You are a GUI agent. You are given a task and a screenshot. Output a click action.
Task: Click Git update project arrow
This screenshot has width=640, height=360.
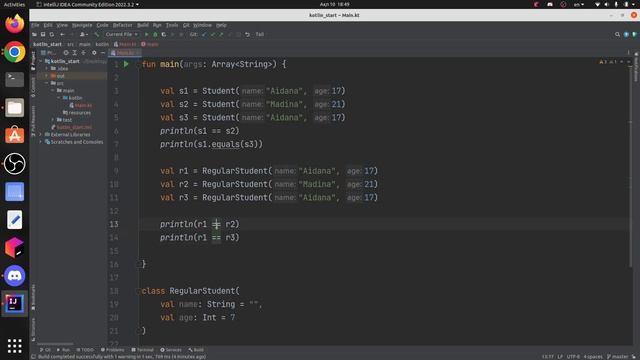(204, 35)
